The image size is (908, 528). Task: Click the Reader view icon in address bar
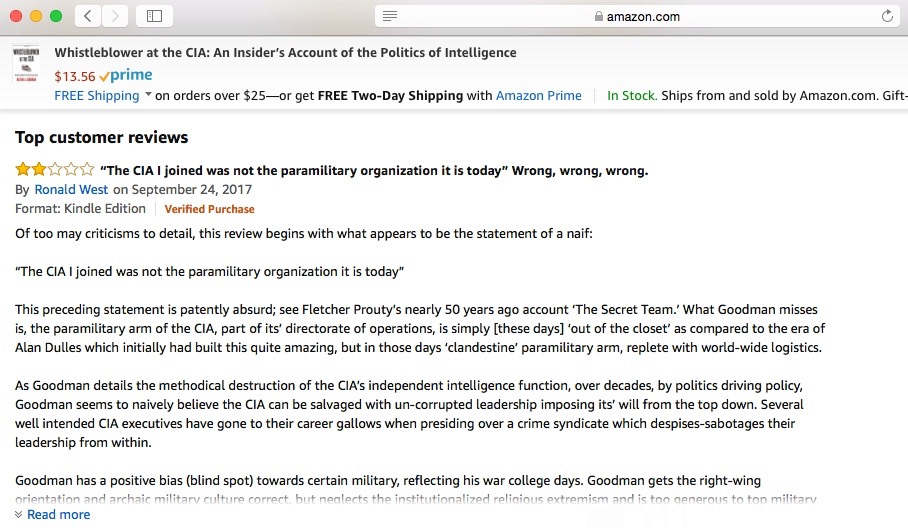[x=390, y=16]
